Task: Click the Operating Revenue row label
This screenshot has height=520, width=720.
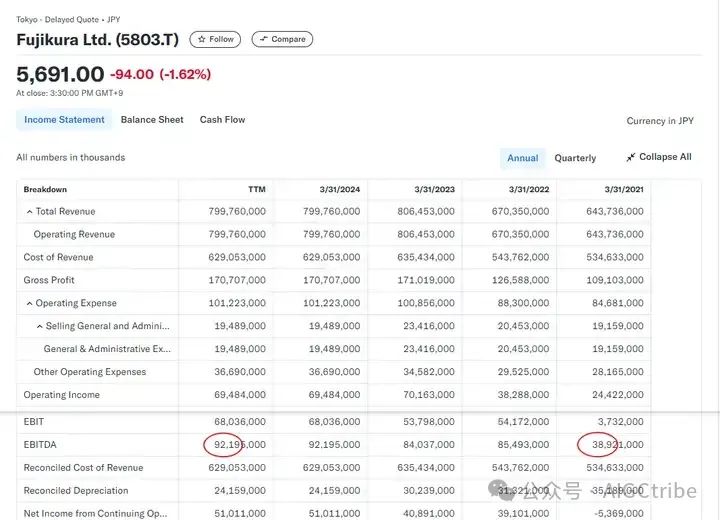Action: [x=74, y=234]
